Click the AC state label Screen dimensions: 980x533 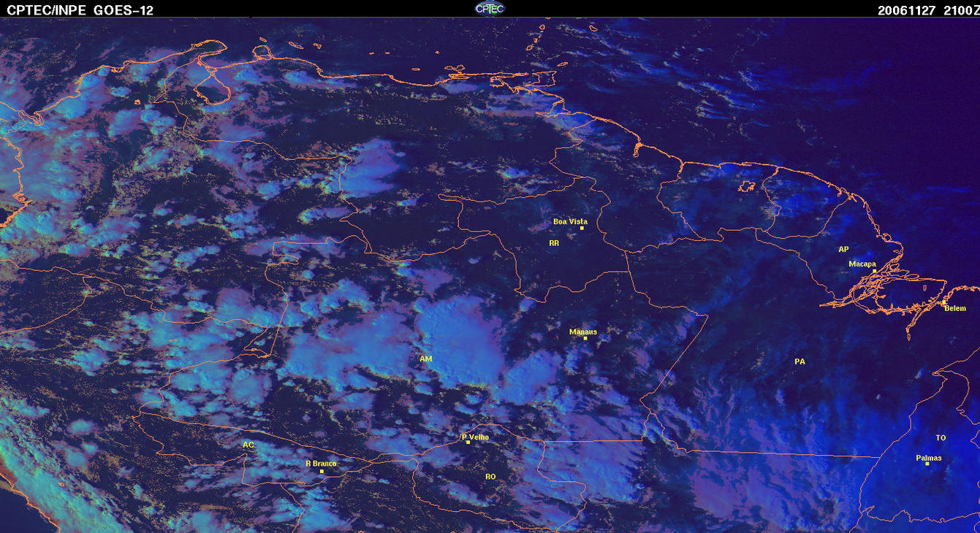pyautogui.click(x=248, y=445)
